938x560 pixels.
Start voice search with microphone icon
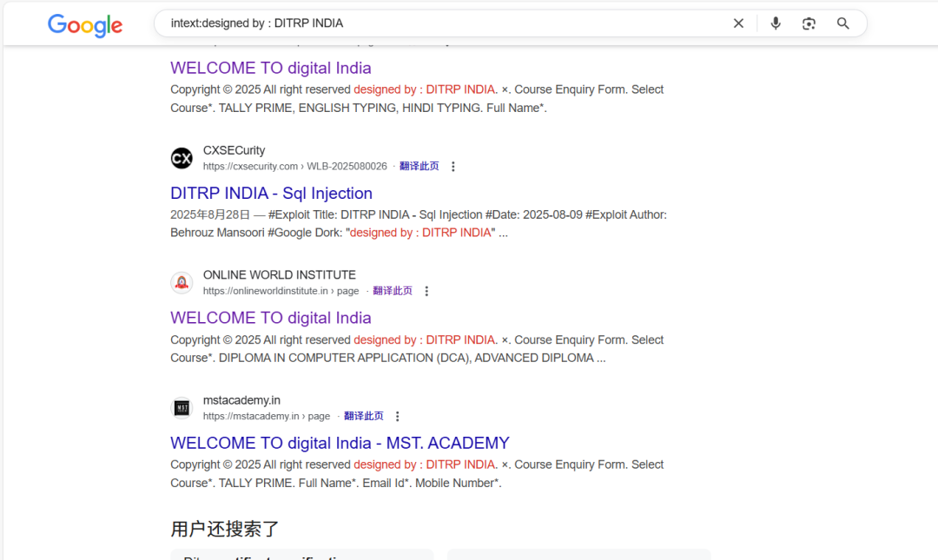(776, 23)
